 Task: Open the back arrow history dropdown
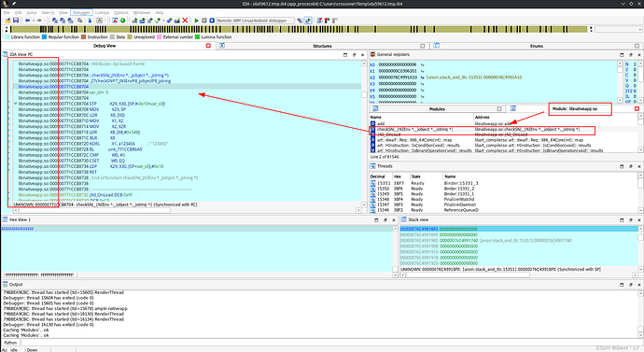pos(34,21)
